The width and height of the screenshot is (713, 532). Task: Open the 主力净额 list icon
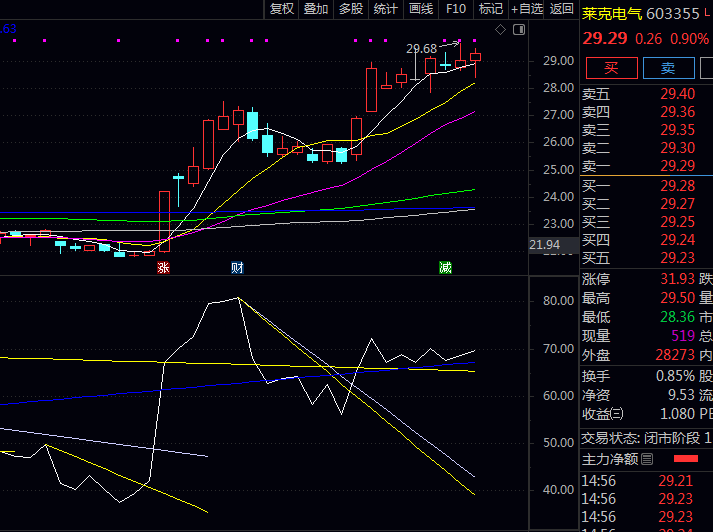tap(647, 460)
